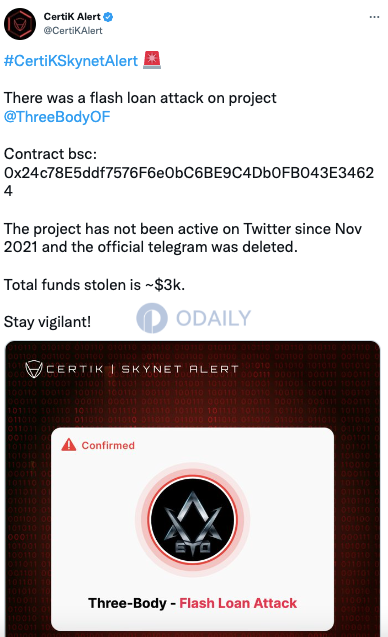Click the CertiK Alert display name
This screenshot has width=388, height=637.
(72, 17)
